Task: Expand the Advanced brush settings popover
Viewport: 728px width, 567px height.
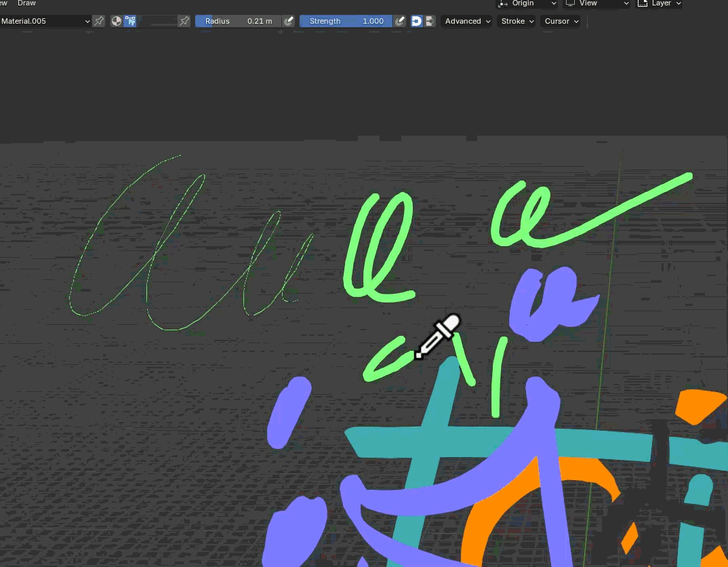Action: click(x=466, y=21)
